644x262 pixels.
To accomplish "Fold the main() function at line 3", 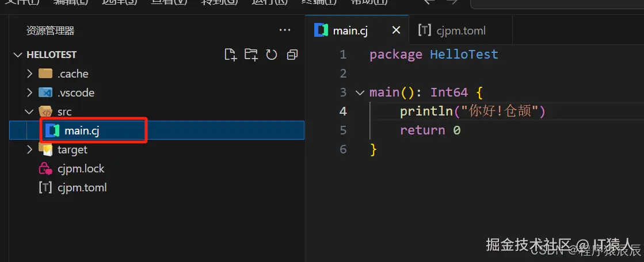I will 360,93.
